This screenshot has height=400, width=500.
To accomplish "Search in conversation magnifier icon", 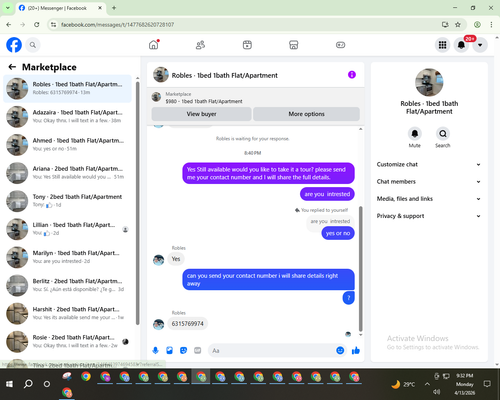I will (443, 134).
